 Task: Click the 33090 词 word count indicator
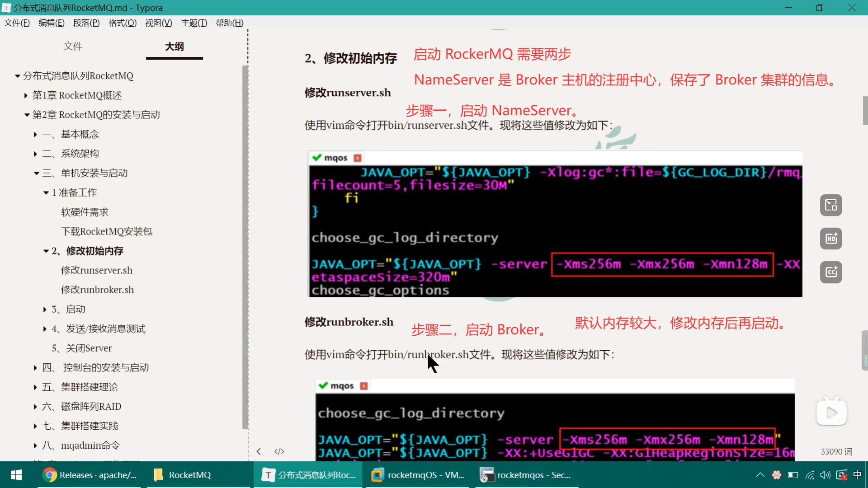tap(836, 451)
